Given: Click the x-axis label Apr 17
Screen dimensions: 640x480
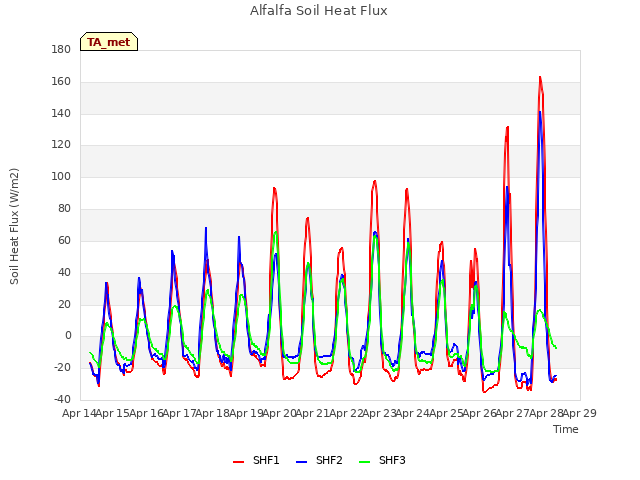Looking at the screenshot, I should point(179,413).
